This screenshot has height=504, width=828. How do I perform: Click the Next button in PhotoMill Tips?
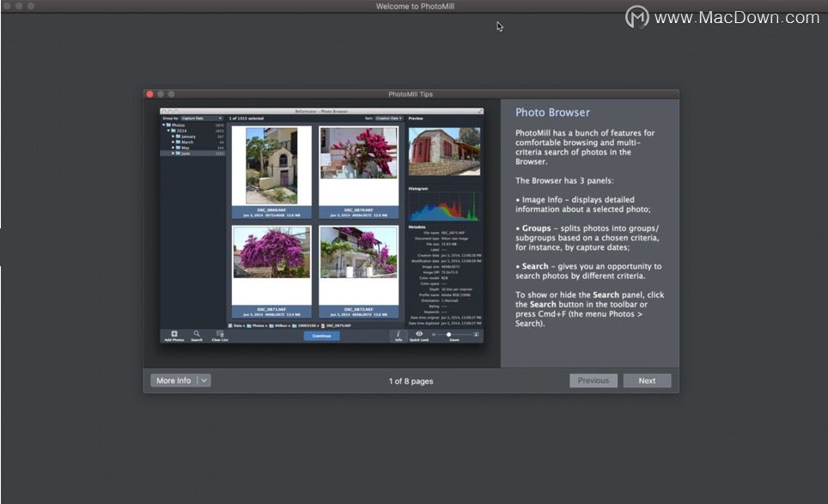(x=647, y=380)
